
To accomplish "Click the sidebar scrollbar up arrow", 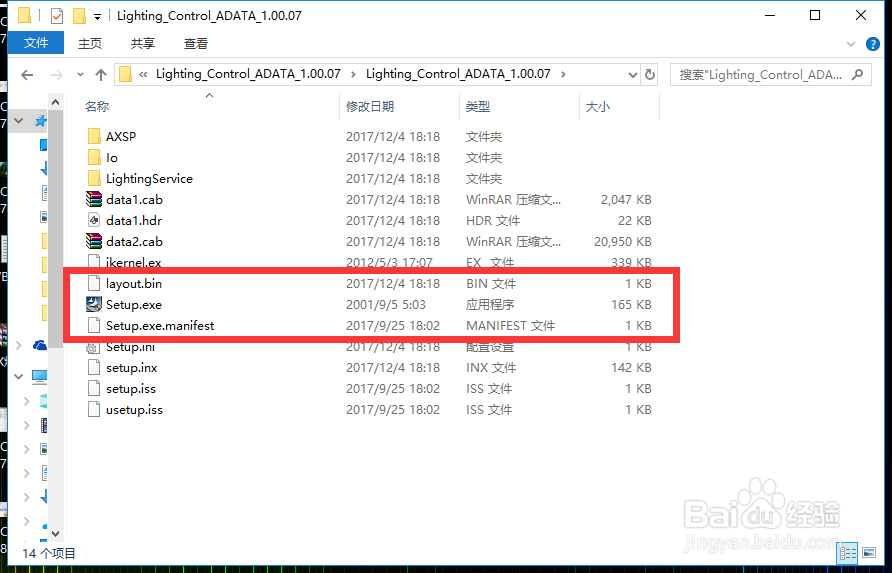I will tap(55, 102).
